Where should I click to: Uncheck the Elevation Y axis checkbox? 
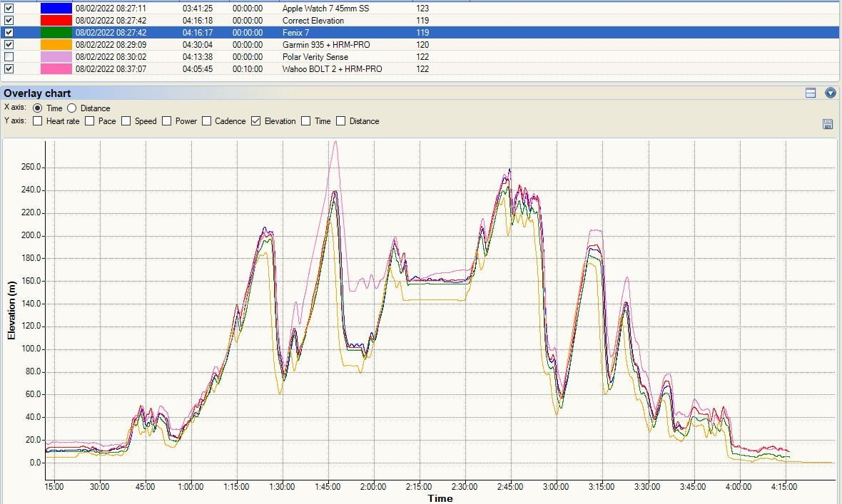pyautogui.click(x=255, y=121)
